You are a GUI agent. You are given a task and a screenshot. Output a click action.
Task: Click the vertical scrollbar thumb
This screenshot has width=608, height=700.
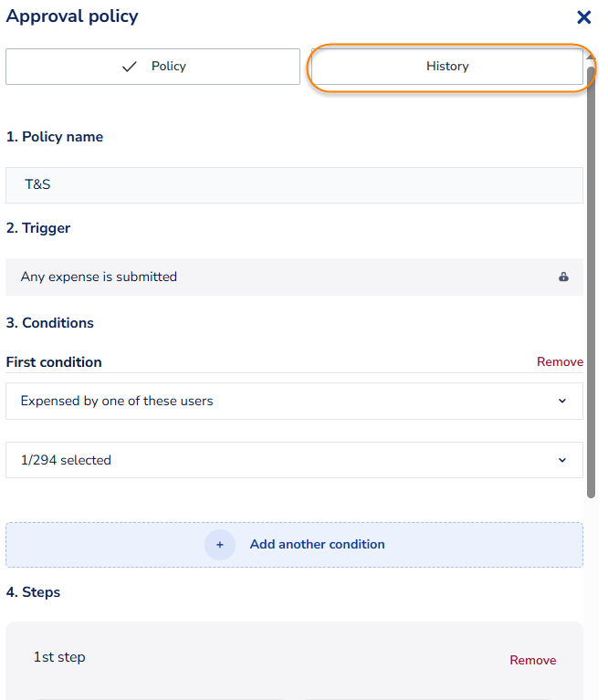(592, 274)
